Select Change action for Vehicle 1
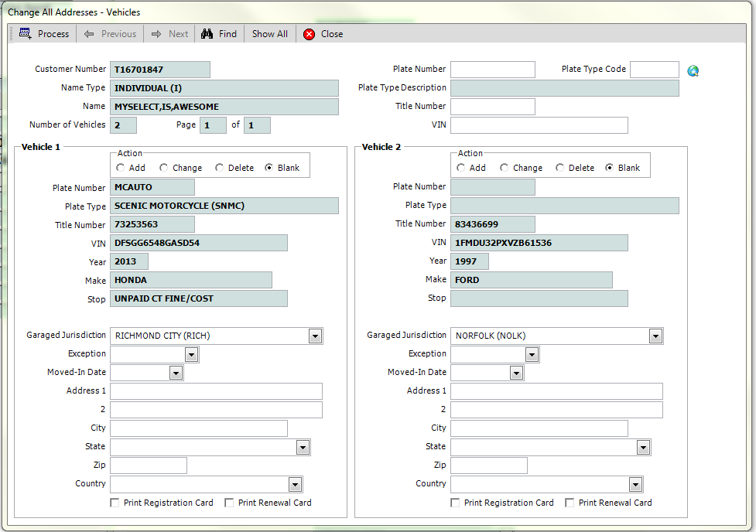 click(164, 168)
